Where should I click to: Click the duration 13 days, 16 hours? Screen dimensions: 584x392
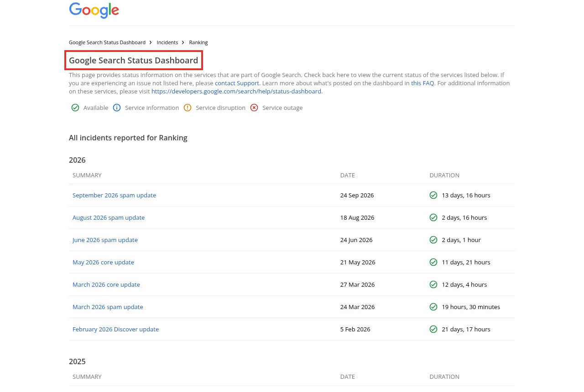(466, 195)
